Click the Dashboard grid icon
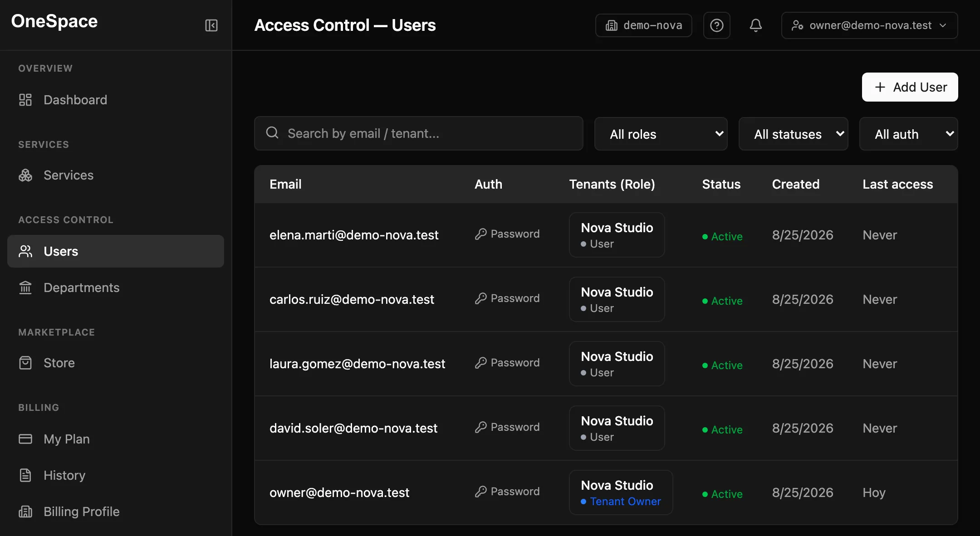This screenshot has height=536, width=980. click(x=25, y=100)
